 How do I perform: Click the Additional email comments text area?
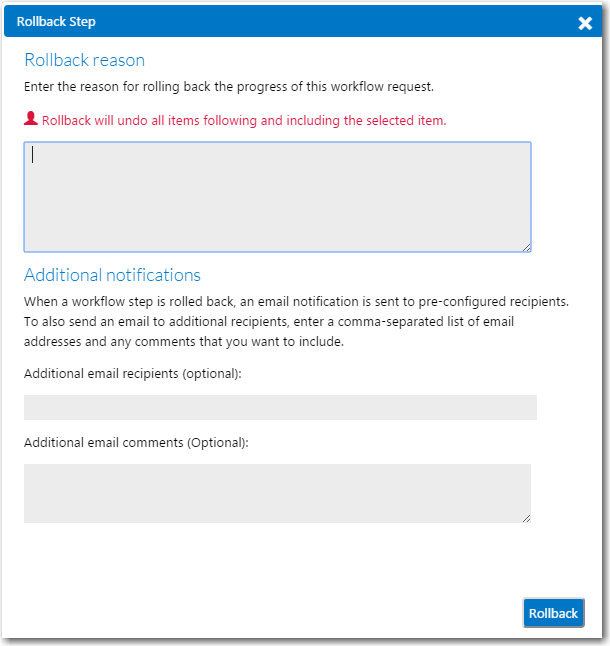tap(277, 493)
